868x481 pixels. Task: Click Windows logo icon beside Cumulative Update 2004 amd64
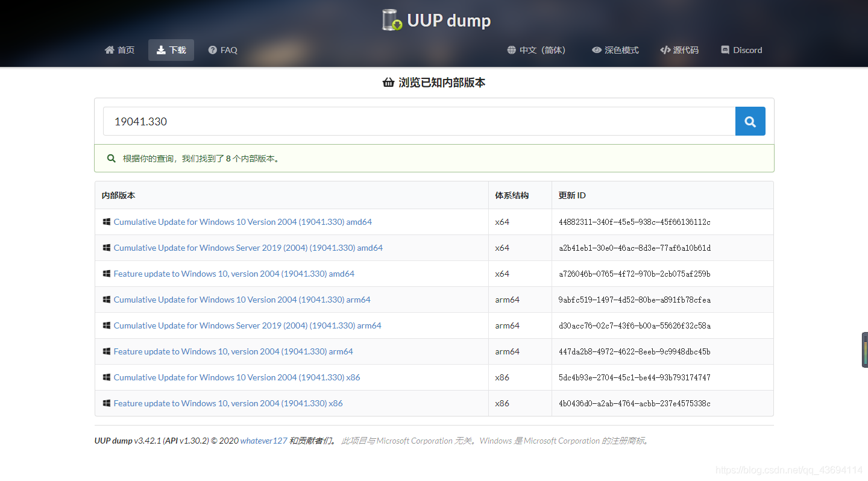pos(107,222)
